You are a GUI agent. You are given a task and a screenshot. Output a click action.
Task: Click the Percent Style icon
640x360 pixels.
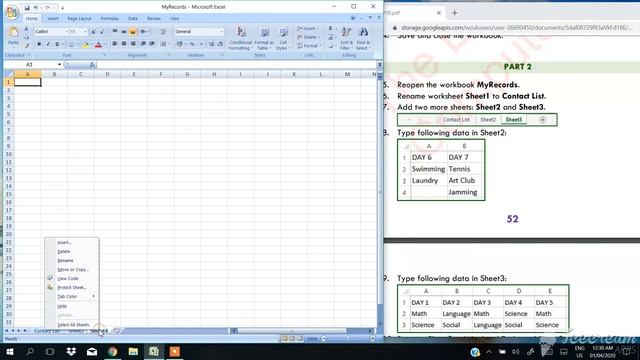(x=192, y=44)
